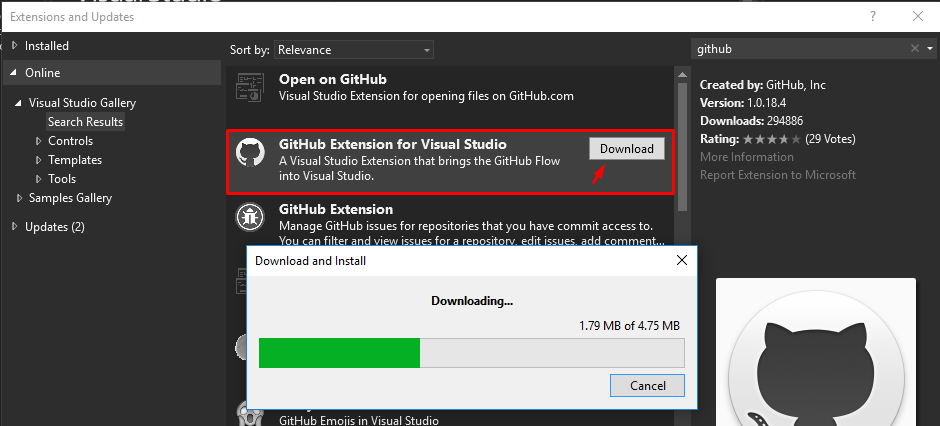Screen dimensions: 940x426
Task: Click the green download progress bar
Action: [340, 353]
